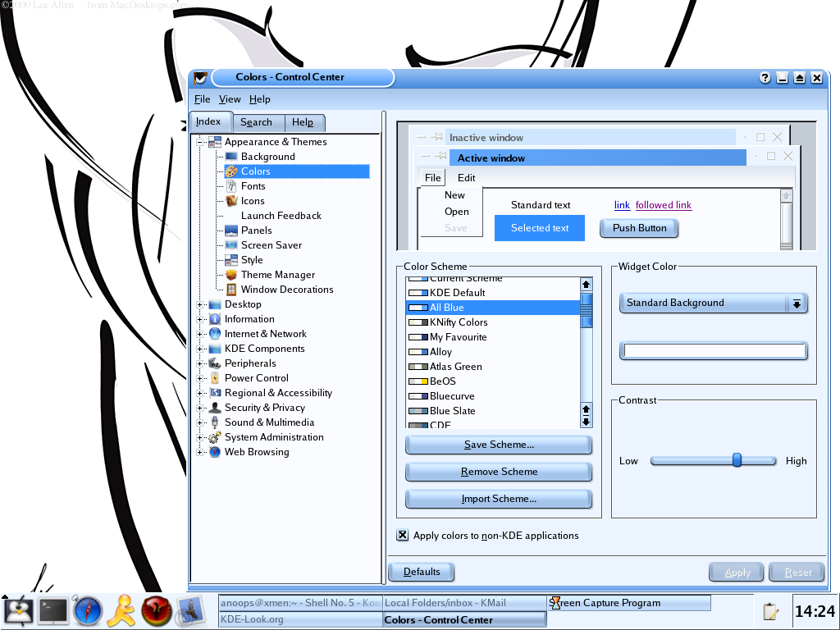Open the AIM running man icon
Image resolution: width=840 pixels, height=630 pixels.
tap(121, 610)
